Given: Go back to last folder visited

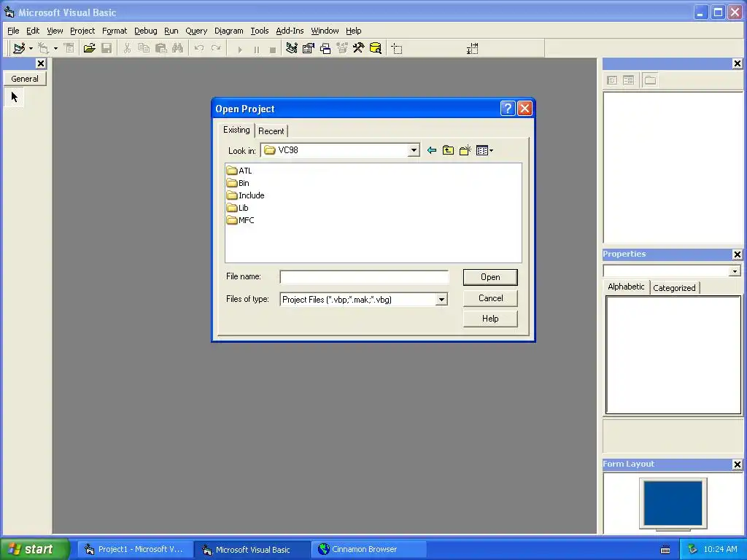Looking at the screenshot, I should pyautogui.click(x=432, y=150).
